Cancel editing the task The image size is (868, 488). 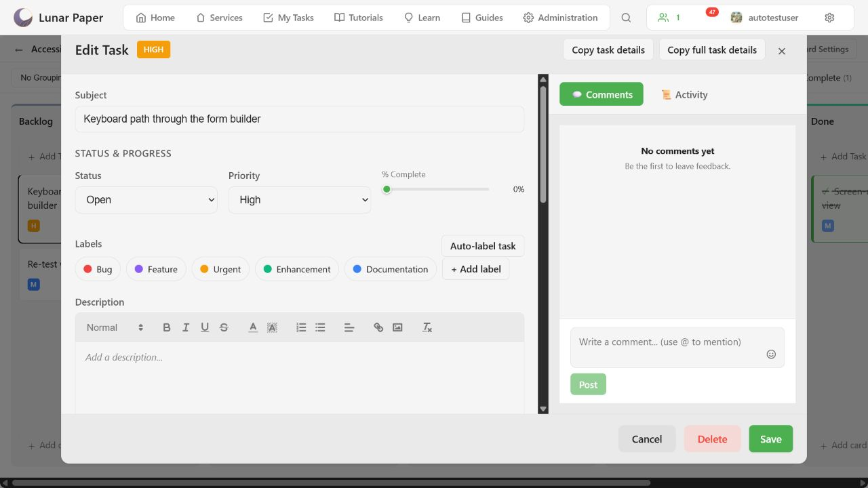[x=647, y=439]
